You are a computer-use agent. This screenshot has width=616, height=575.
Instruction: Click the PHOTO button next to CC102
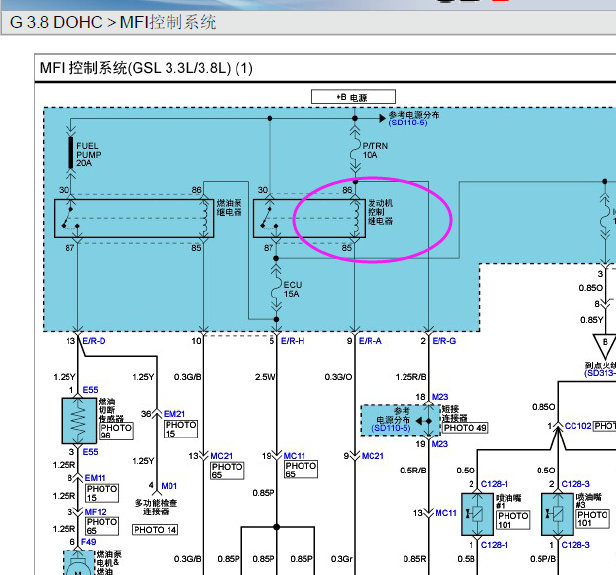click(x=605, y=426)
